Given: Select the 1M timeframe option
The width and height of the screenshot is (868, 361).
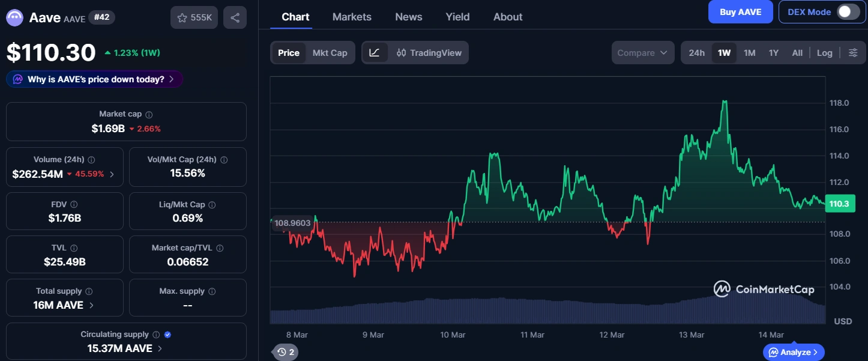Looking at the screenshot, I should click(749, 52).
